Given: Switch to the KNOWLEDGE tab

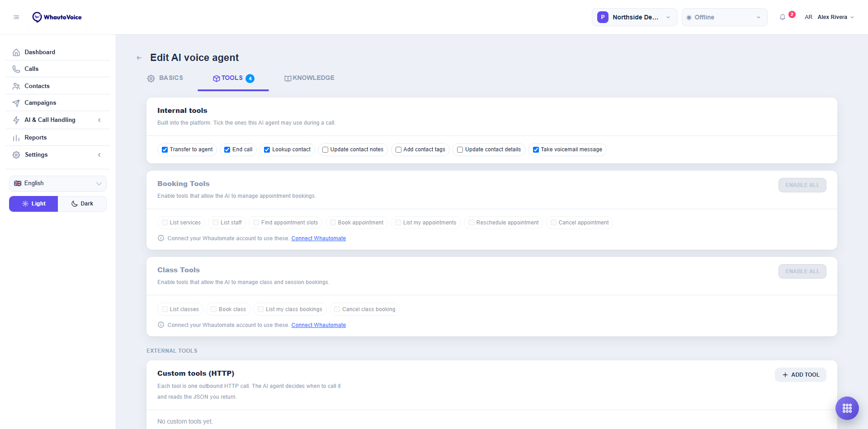Looking at the screenshot, I should [x=309, y=78].
